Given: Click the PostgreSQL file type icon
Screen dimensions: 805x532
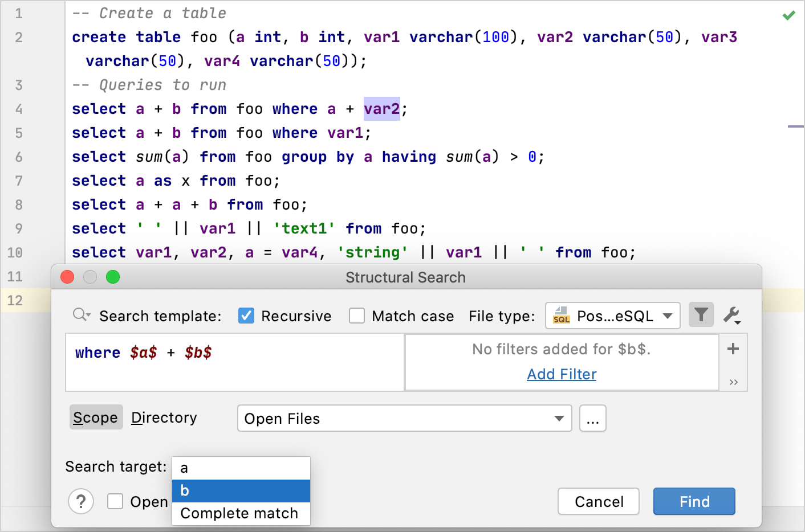Looking at the screenshot, I should coord(561,315).
